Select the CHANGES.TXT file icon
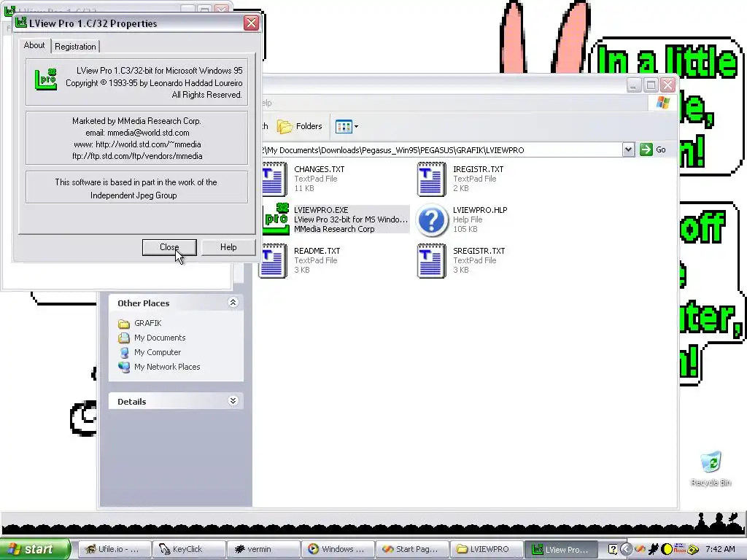The image size is (747, 560). 274,179
